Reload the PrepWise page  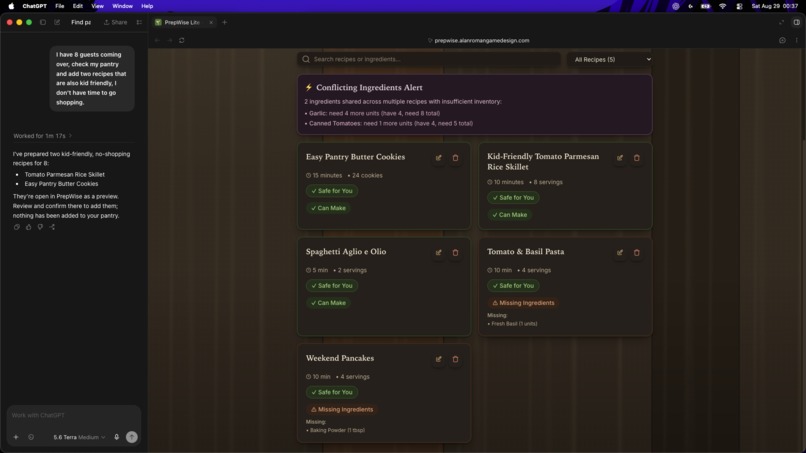coord(182,40)
